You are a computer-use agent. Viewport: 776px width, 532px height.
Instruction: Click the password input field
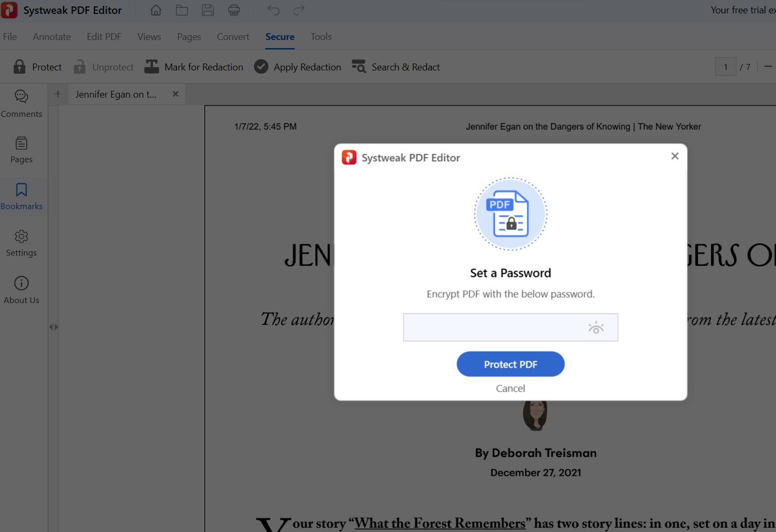coord(511,327)
